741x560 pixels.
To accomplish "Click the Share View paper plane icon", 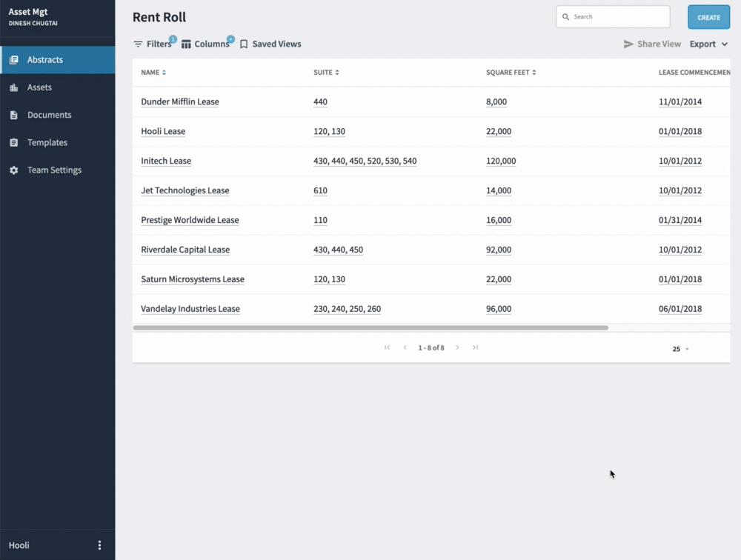I will pos(628,44).
